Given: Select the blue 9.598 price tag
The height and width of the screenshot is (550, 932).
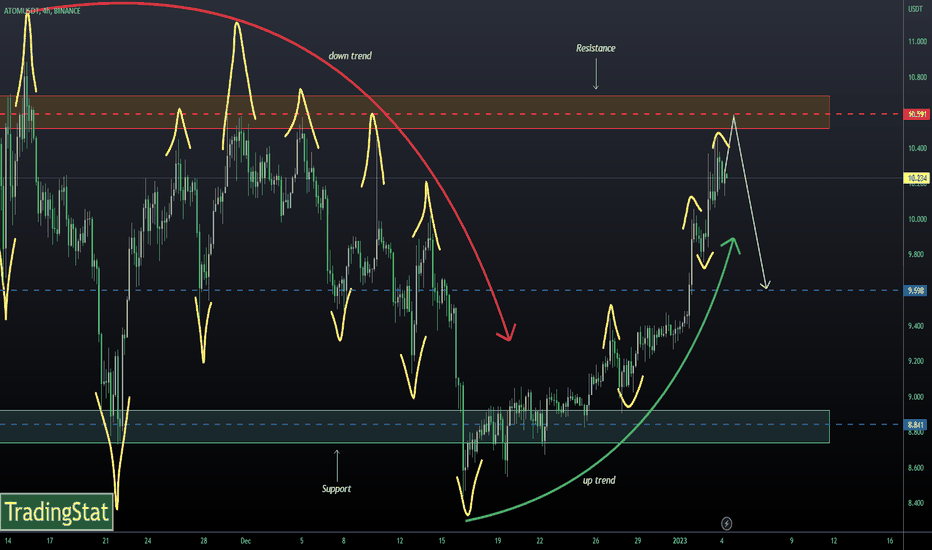Looking at the screenshot, I should pos(916,290).
